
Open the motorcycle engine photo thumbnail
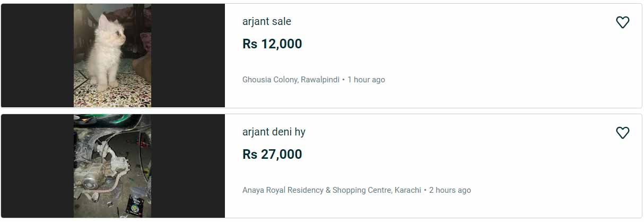pos(112,166)
